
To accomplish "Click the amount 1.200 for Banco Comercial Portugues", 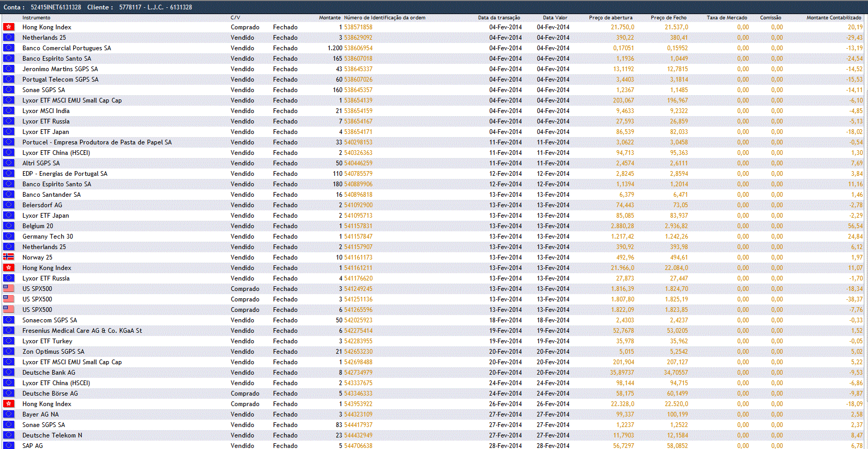I will [x=335, y=48].
